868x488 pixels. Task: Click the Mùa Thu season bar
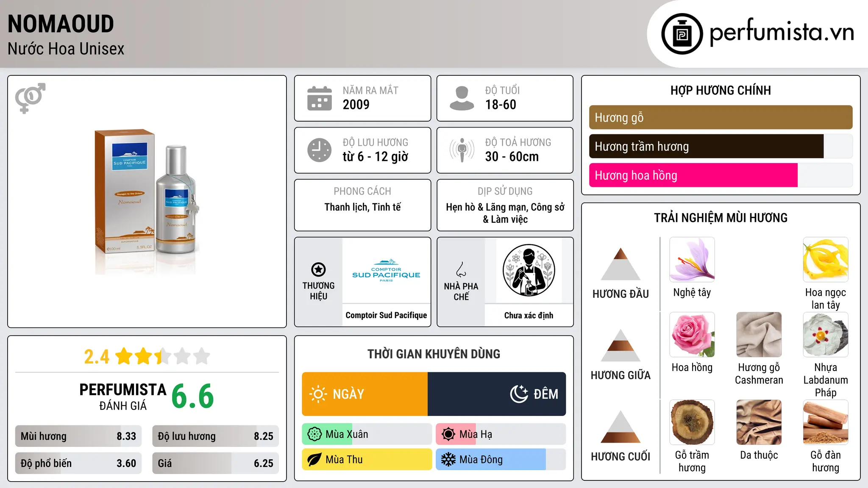click(367, 460)
